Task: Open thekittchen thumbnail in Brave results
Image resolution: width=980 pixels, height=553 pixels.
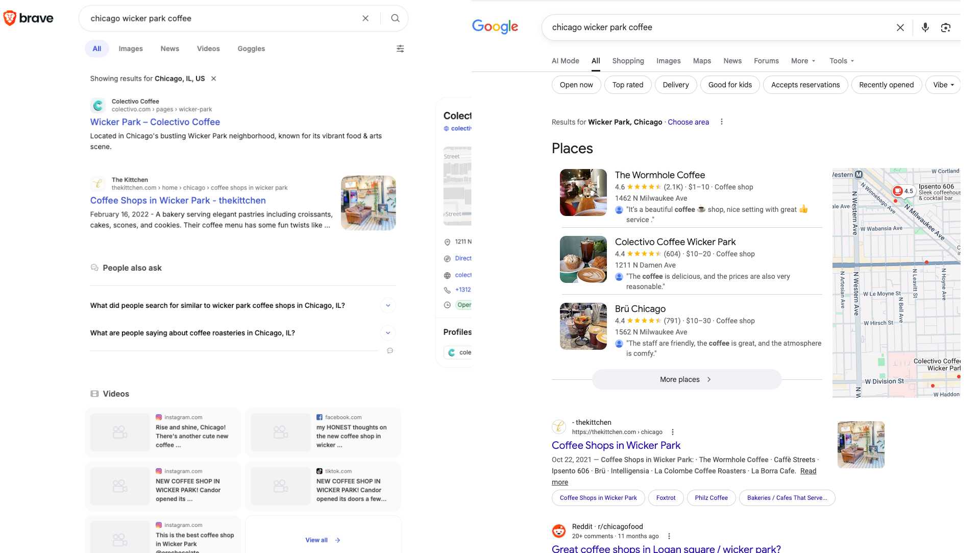Action: click(369, 203)
